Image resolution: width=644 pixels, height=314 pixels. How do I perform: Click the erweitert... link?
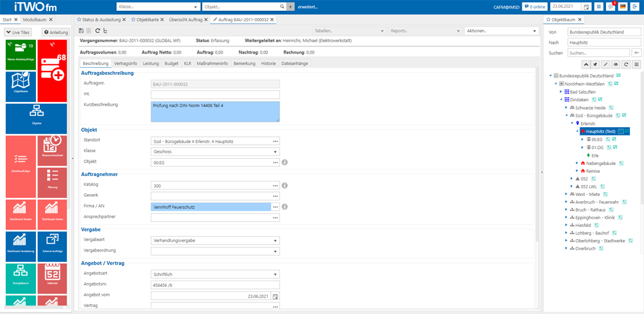point(308,7)
